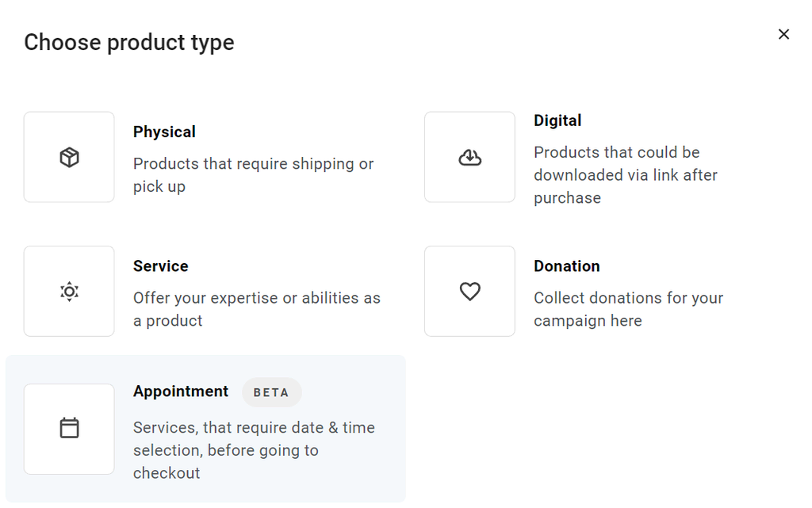Choose the Physical title label
The height and width of the screenshot is (508, 812).
[164, 132]
